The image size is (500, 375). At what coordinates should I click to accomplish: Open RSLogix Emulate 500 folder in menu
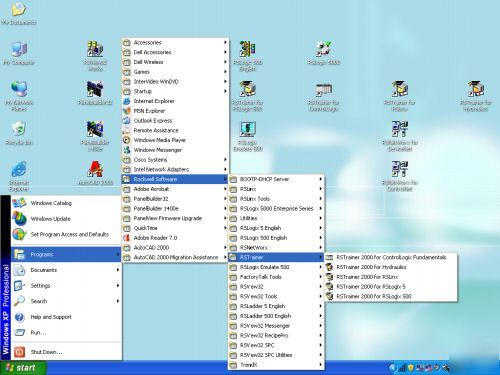tap(276, 267)
